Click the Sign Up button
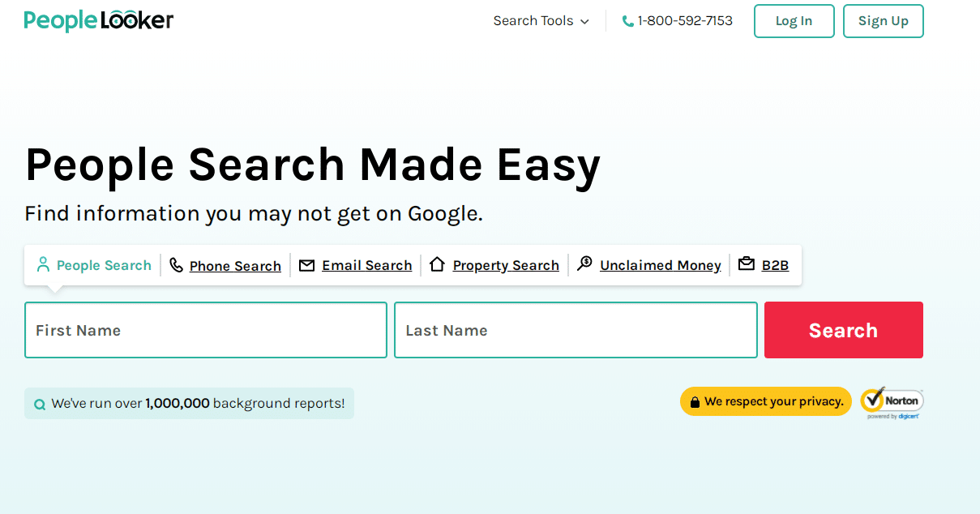The width and height of the screenshot is (980, 514). tap(884, 21)
